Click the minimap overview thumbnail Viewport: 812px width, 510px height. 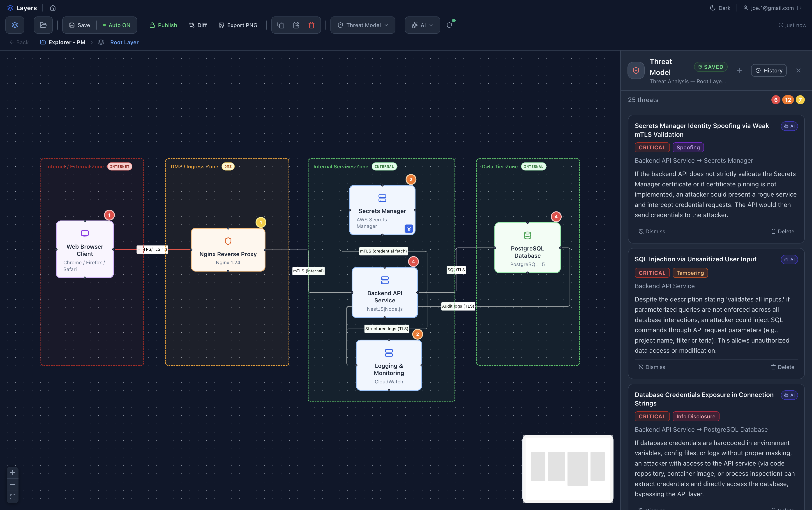568,469
